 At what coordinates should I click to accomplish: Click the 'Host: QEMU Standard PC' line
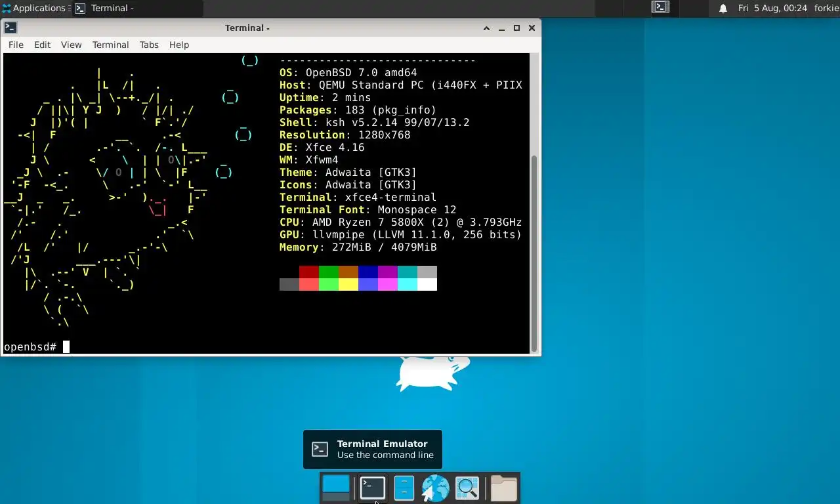click(401, 85)
